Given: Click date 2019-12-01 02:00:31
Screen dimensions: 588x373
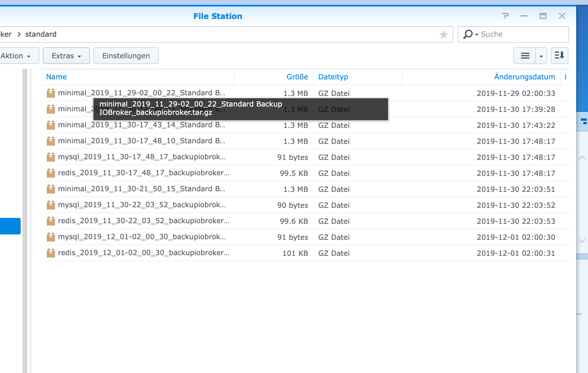Looking at the screenshot, I should pos(516,253).
